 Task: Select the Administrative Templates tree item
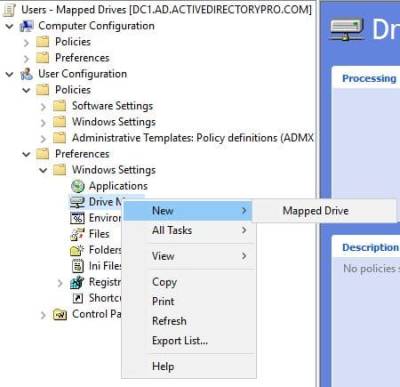point(193,138)
